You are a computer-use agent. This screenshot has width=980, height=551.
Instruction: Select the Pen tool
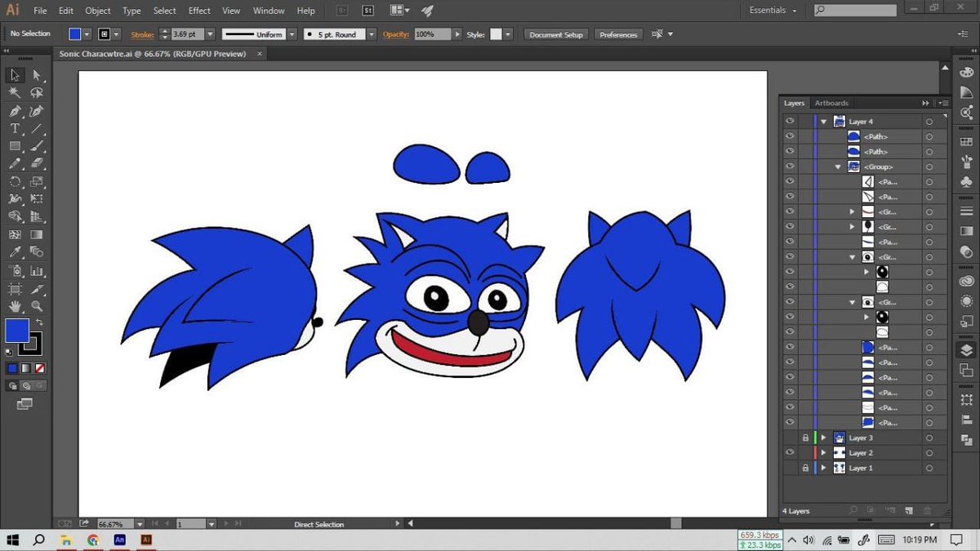(15, 111)
